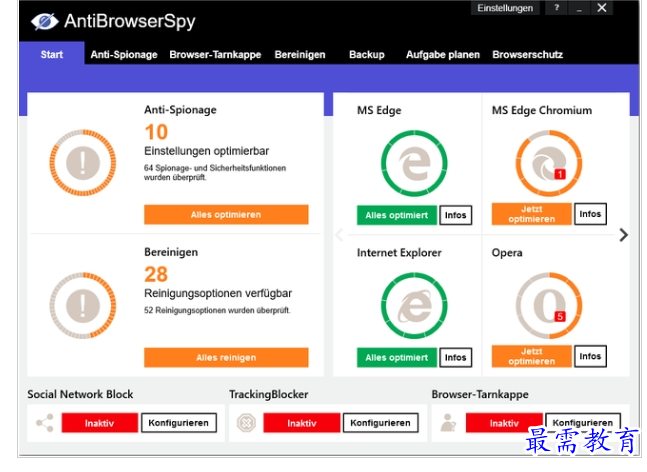The height and width of the screenshot is (472, 647).
Task: Click Jetzt optimieren for Opera
Action: point(531,356)
